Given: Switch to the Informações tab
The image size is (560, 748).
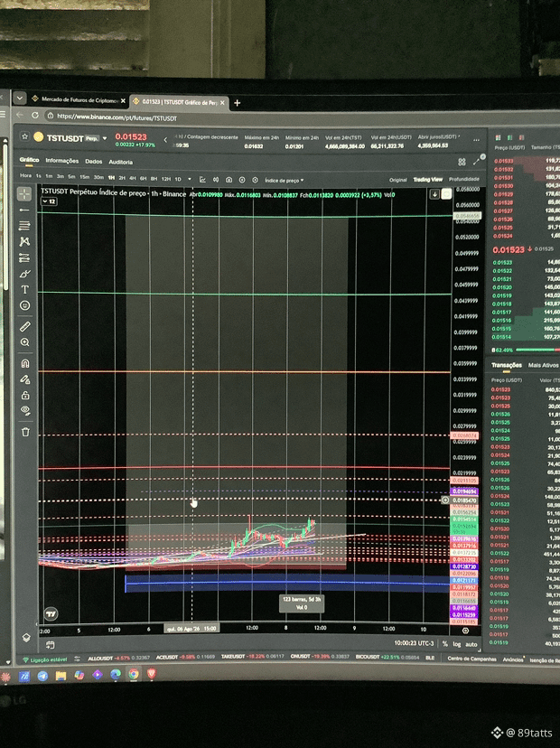Looking at the screenshot, I should point(62,161).
